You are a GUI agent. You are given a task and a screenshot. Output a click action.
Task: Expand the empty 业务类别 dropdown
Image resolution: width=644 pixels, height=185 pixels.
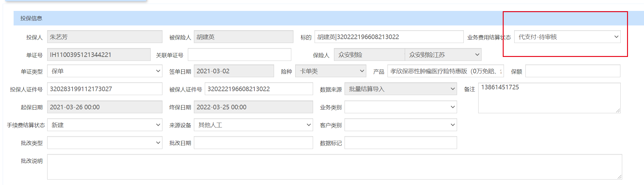(400, 107)
